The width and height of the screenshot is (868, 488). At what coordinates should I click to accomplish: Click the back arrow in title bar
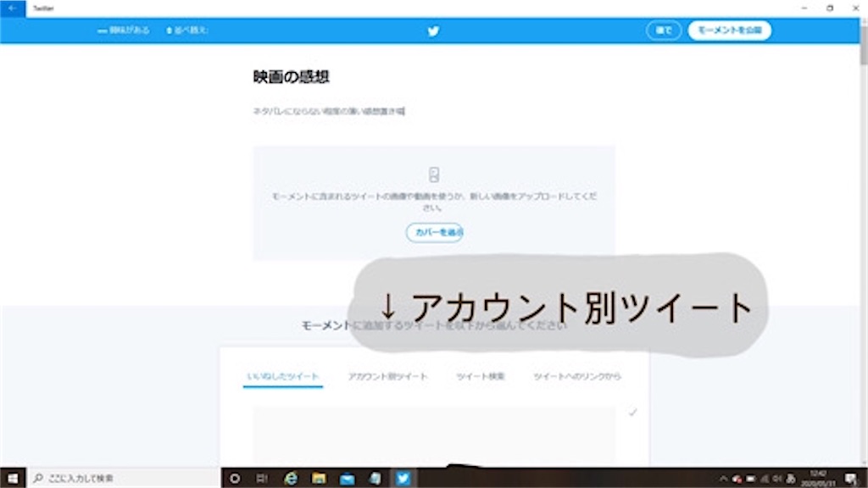click(13, 8)
